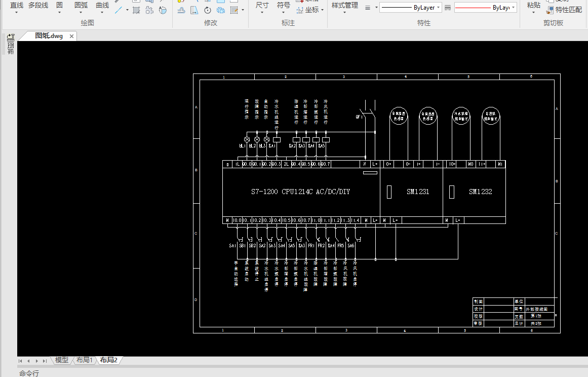Click the 命令行 command line input
This screenshot has height=377, width=588.
tap(300, 373)
